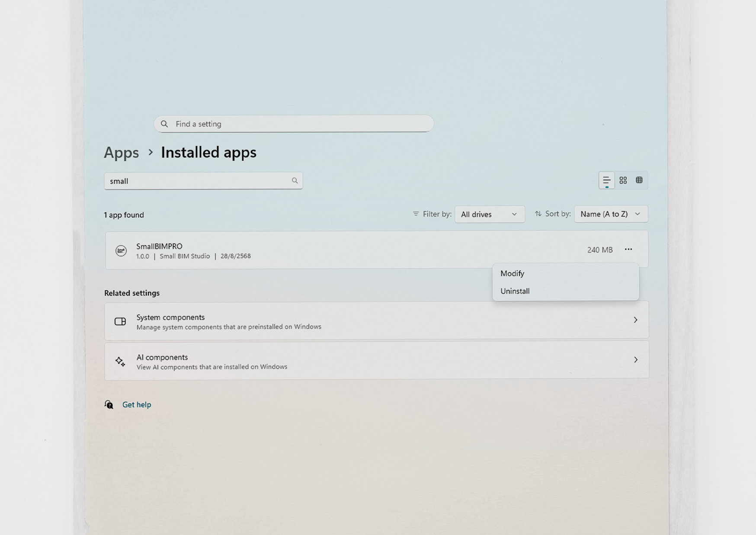Click the SmallBIMPRO app icon
The height and width of the screenshot is (535, 756).
coord(121,250)
